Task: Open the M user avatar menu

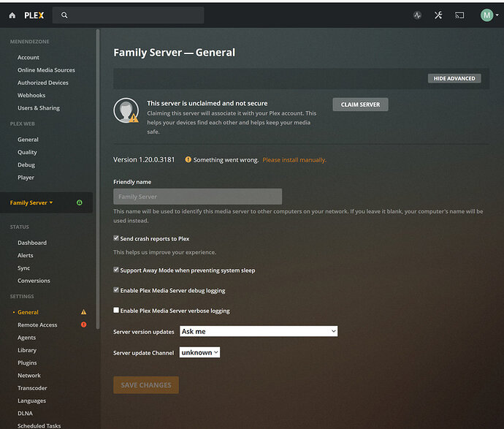Action: pyautogui.click(x=486, y=15)
